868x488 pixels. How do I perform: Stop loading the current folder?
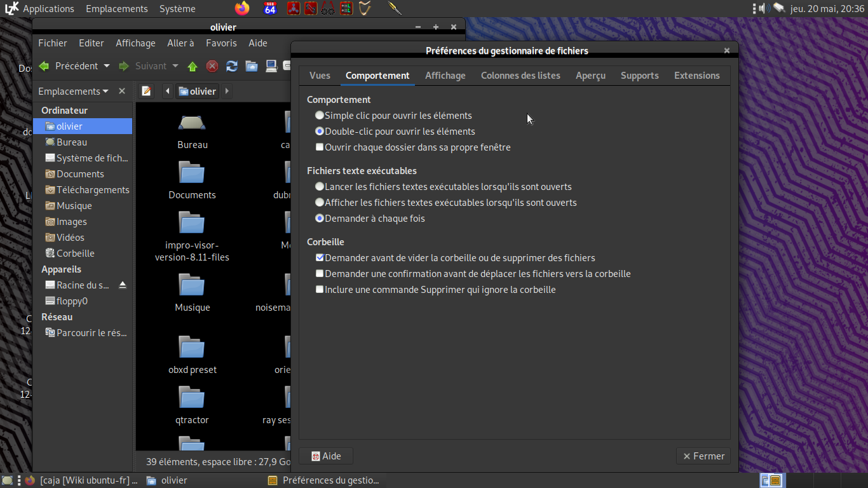pyautogui.click(x=212, y=66)
